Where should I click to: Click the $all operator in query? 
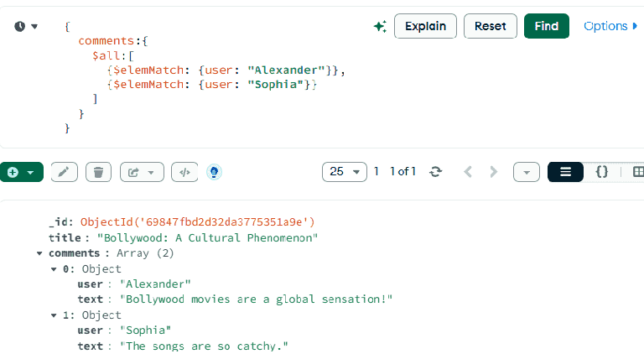click(106, 55)
